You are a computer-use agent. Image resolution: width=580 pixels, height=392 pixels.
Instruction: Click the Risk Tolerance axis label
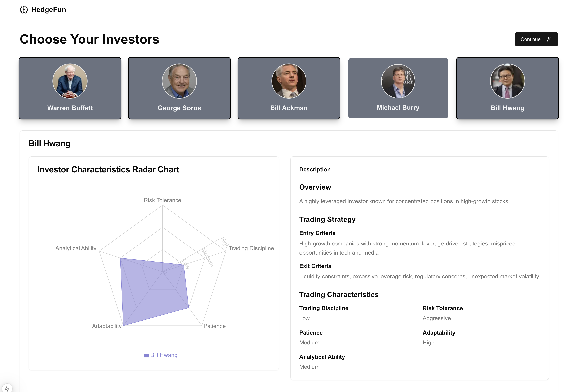[x=162, y=200]
